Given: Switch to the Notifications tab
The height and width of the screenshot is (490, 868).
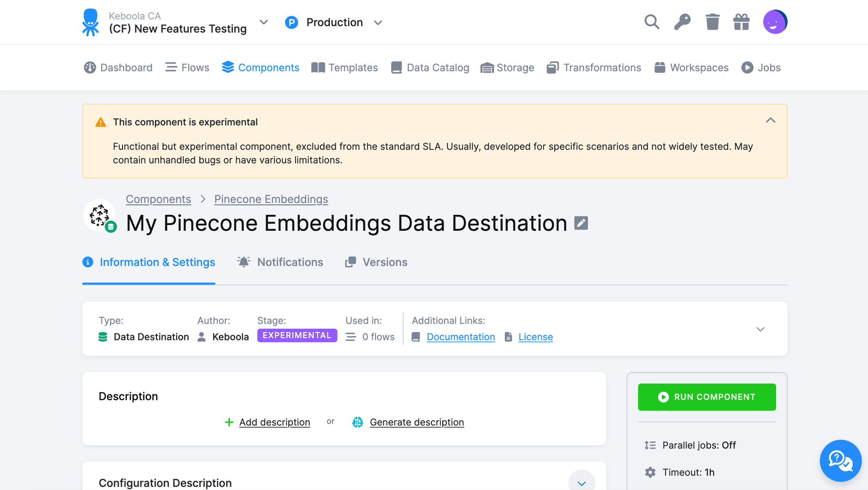Looking at the screenshot, I should [280, 262].
